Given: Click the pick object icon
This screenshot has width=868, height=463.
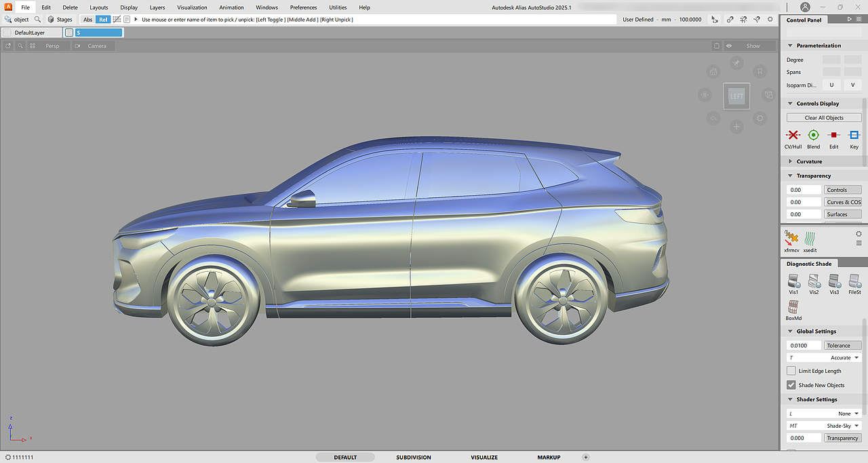Looking at the screenshot, I should pos(8,20).
